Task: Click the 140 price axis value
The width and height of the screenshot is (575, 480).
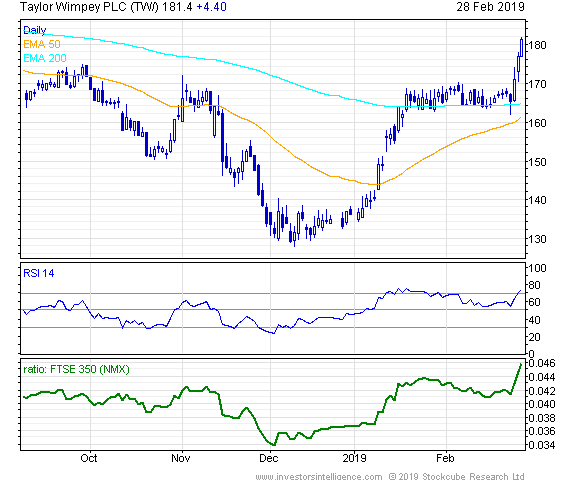Action: [537, 200]
